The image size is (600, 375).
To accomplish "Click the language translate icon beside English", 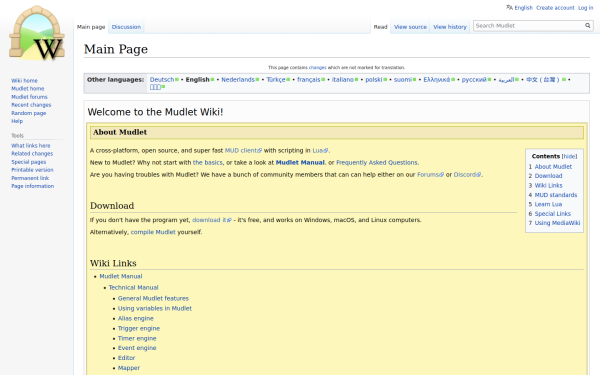I will tap(509, 7).
